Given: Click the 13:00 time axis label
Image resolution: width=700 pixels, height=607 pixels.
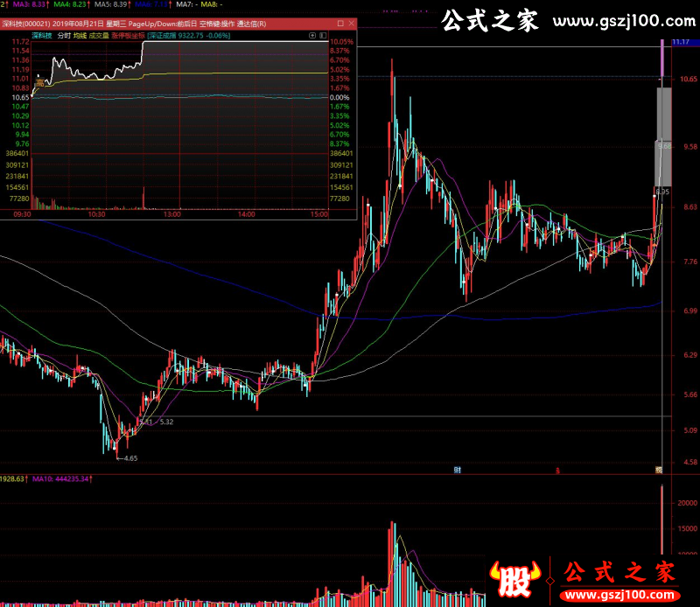Looking at the screenshot, I should pos(171,214).
